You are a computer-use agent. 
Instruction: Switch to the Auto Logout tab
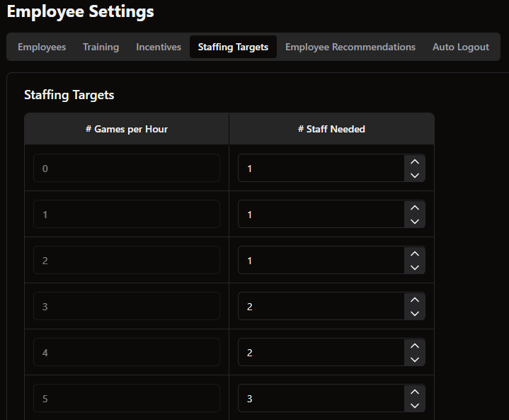[461, 47]
